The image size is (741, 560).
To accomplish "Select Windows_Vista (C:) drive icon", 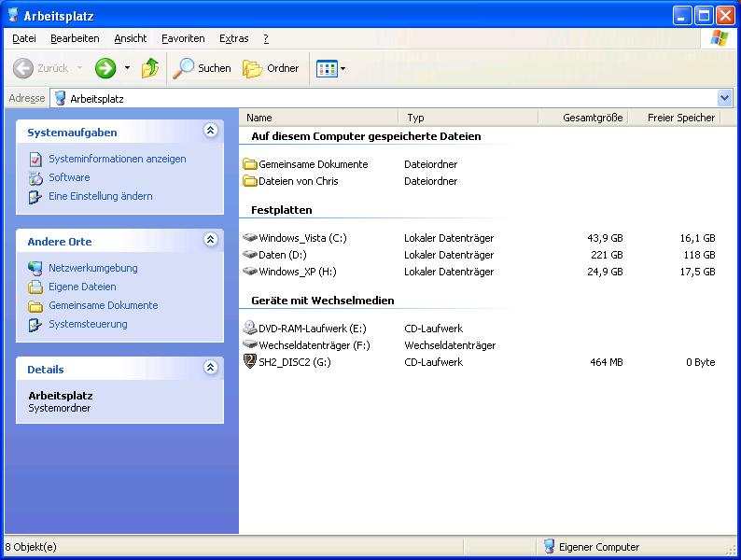I will tap(249, 237).
